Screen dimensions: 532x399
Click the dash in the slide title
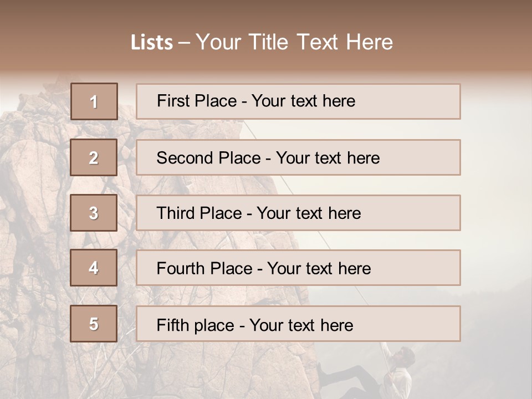pos(185,43)
